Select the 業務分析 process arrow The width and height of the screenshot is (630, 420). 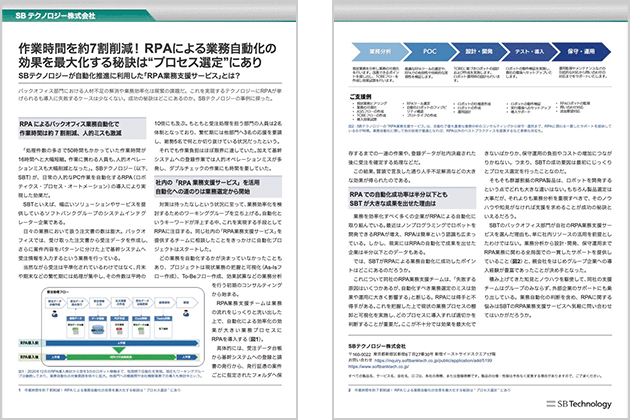click(x=380, y=52)
